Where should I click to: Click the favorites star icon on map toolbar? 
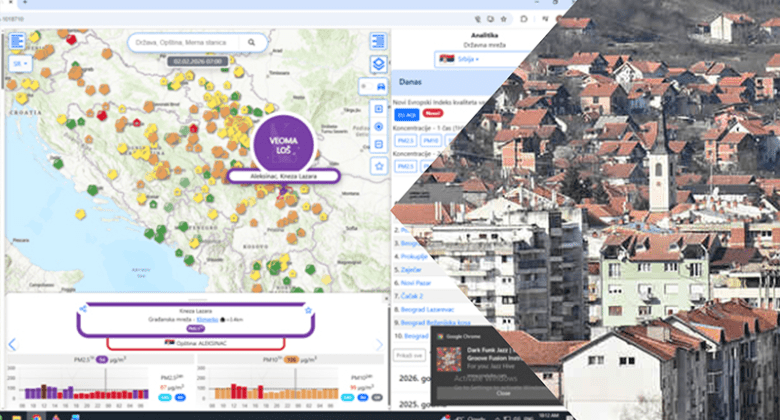click(x=378, y=165)
